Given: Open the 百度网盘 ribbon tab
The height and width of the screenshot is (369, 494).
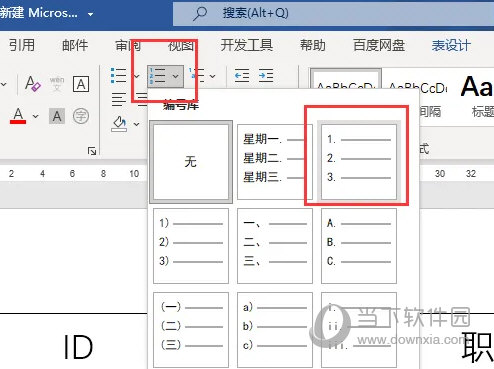Looking at the screenshot, I should pyautogui.click(x=379, y=45).
